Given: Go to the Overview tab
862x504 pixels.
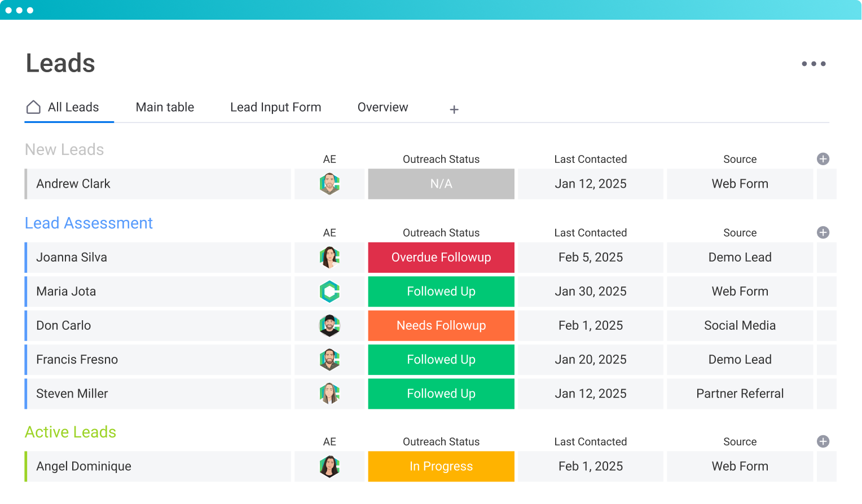Looking at the screenshot, I should tap(382, 107).
